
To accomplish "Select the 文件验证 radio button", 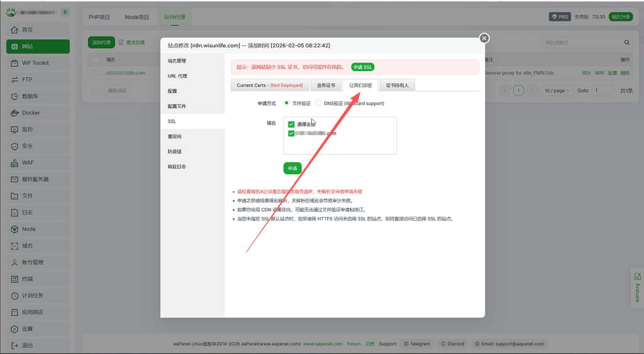I will [x=287, y=103].
